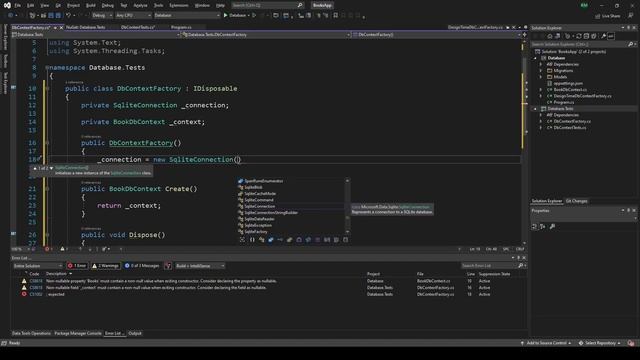This screenshot has width=640, height=360.
Task: Close the DbContextFactory.cs tab
Action: point(61,28)
